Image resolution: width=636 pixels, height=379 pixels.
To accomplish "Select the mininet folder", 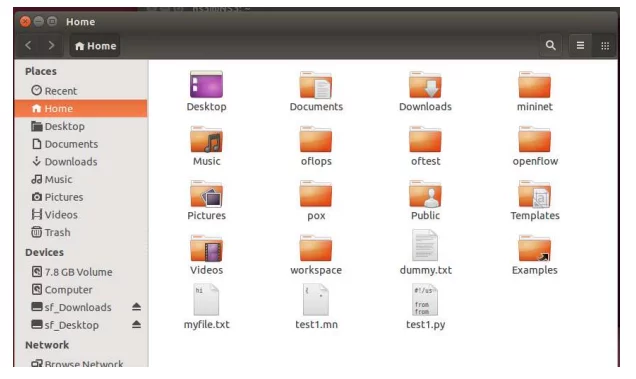I will (x=535, y=84).
